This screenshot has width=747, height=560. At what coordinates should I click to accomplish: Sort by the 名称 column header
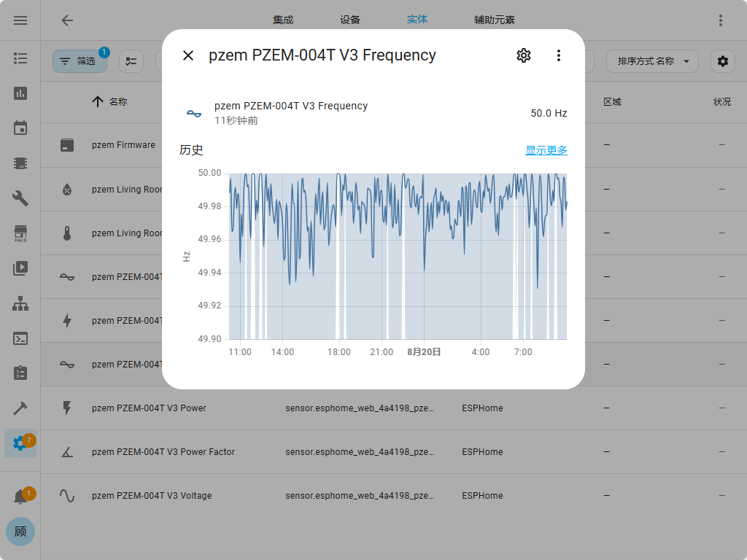(x=117, y=102)
